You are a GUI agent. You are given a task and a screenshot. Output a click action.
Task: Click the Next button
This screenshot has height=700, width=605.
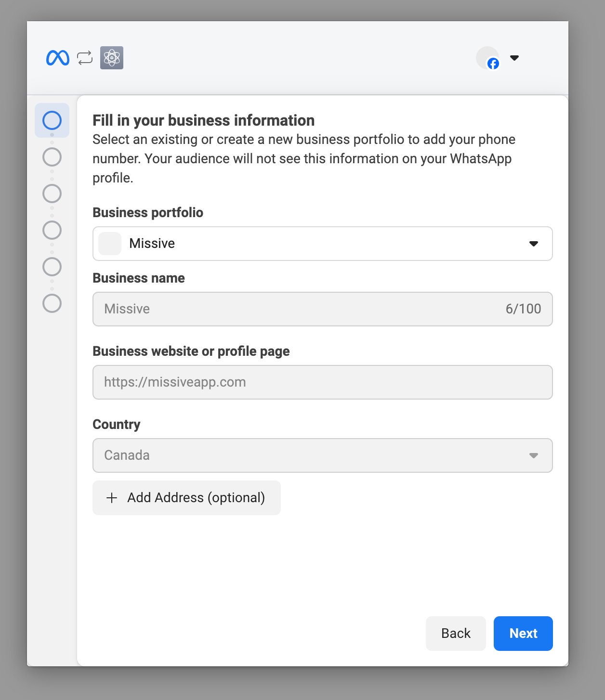click(523, 633)
